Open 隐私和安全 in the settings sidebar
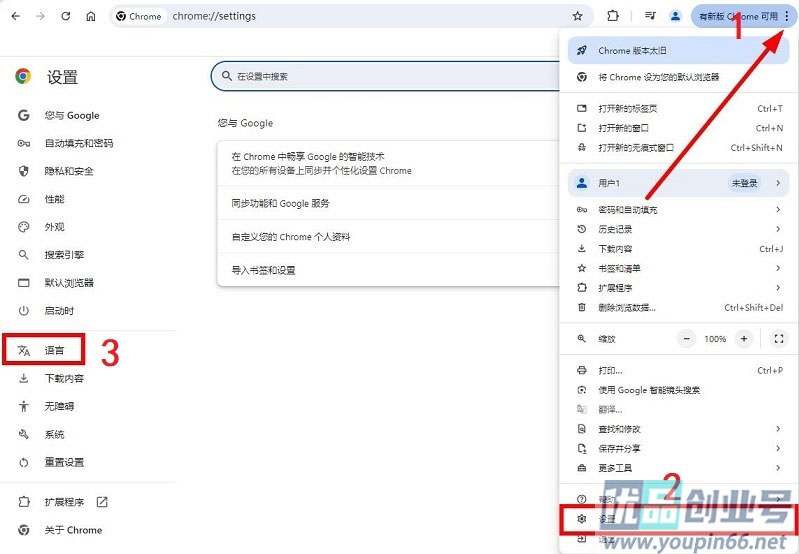The width and height of the screenshot is (799, 554). coord(68,171)
